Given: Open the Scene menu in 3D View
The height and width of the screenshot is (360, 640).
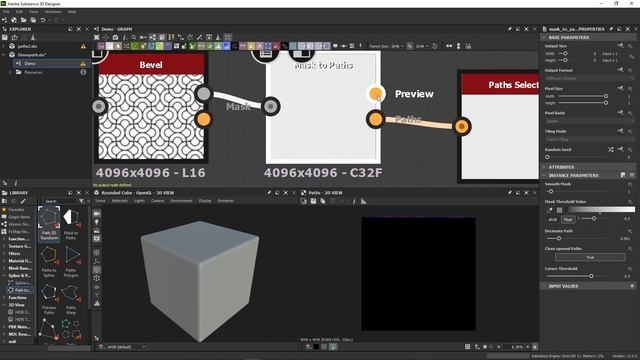Looking at the screenshot, I should (100, 201).
